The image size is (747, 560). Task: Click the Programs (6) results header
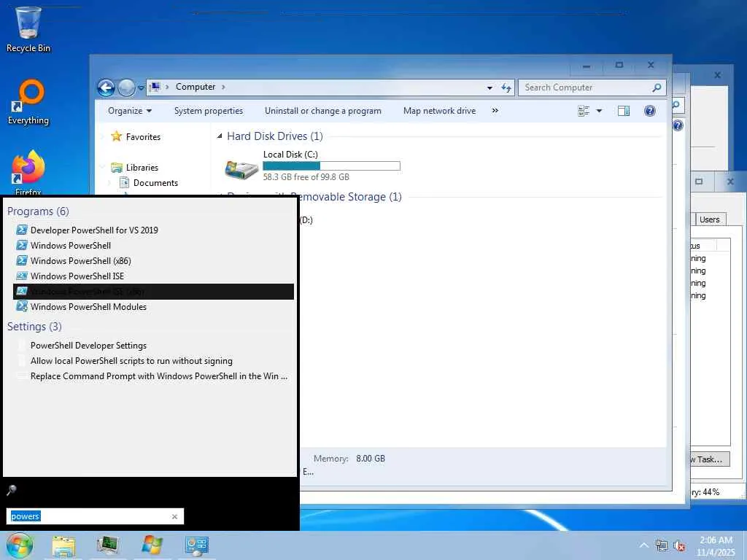[38, 211]
